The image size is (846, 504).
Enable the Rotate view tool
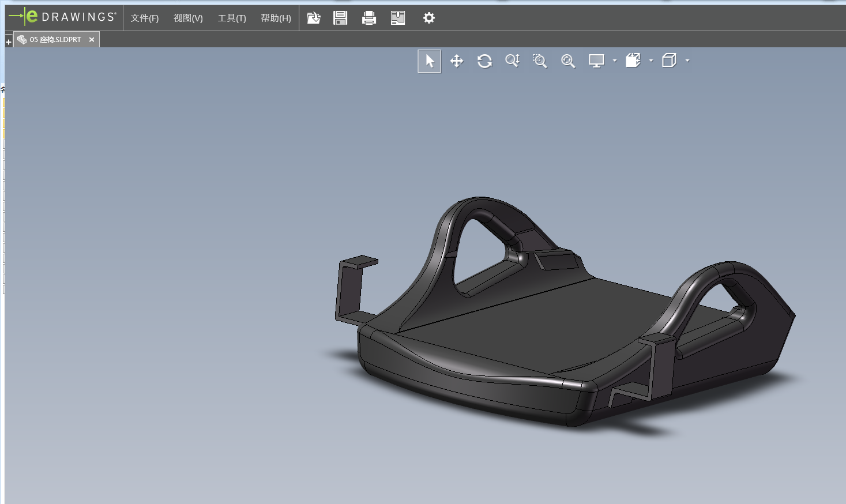(x=484, y=61)
